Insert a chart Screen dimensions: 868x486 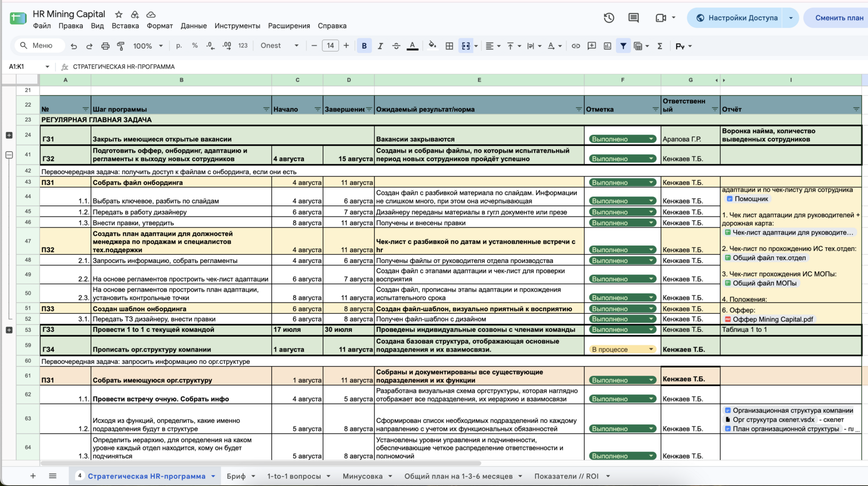coord(608,46)
